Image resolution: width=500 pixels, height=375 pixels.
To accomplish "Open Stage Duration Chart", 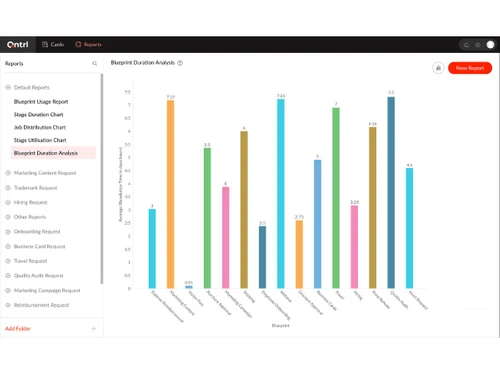I will 38,115.
